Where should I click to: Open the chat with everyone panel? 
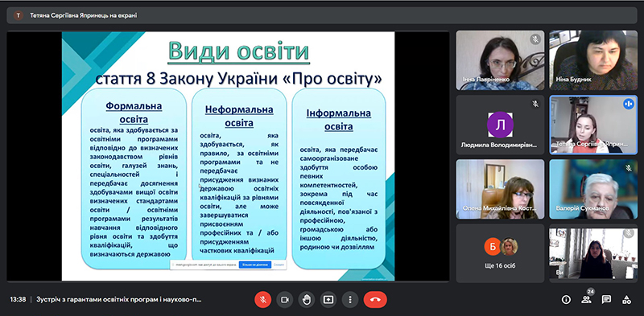[606, 300]
